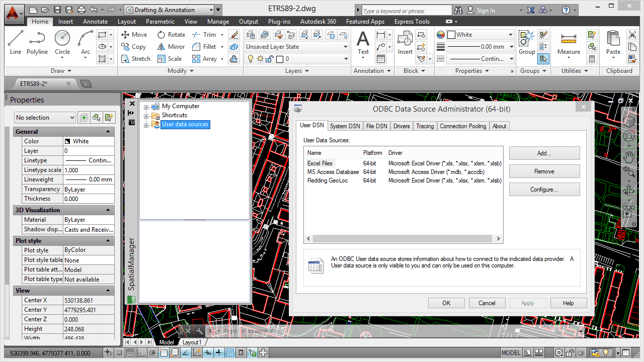Switch to Layout1 drawing tab
Viewport: 644px width, 362px height.
(191, 342)
